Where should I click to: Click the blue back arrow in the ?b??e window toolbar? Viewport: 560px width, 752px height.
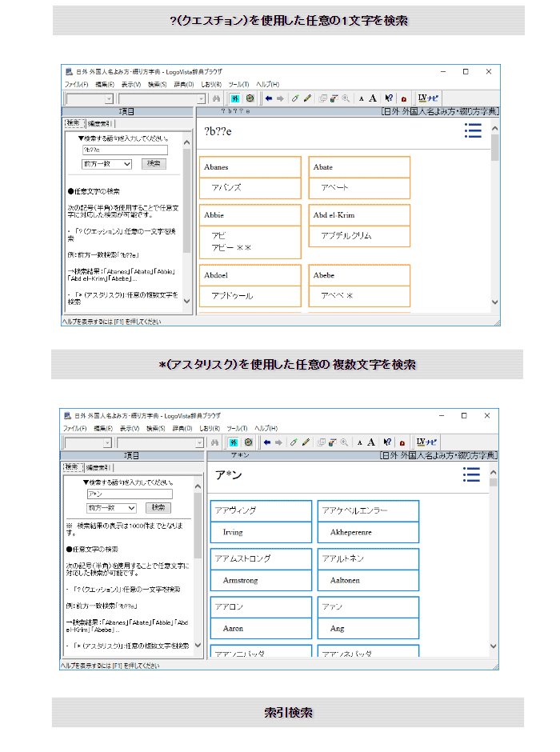coord(268,98)
